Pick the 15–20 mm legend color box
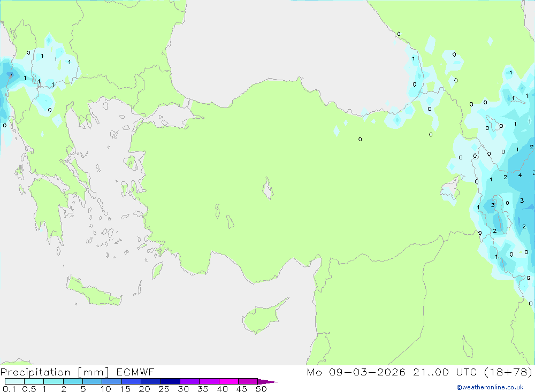This screenshot has width=535, height=392. click(132, 381)
